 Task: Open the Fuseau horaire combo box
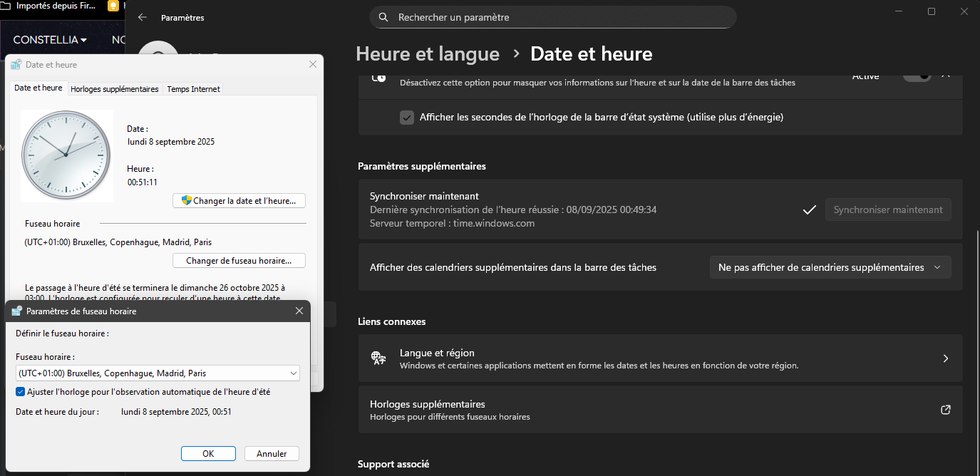coord(158,373)
